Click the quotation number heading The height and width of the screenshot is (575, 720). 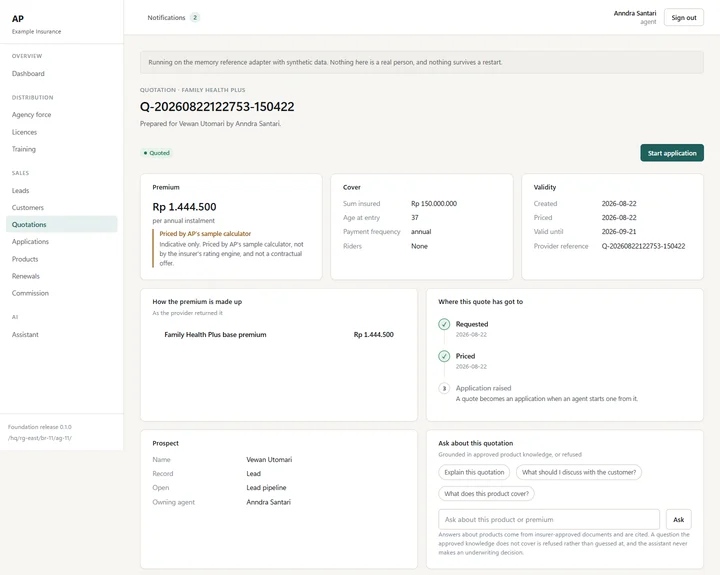click(217, 107)
